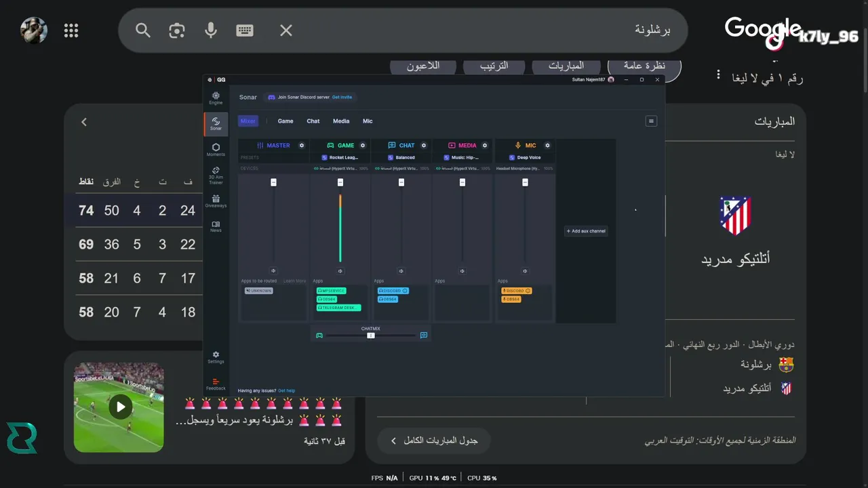
Task: Select the الترتيب tab on Google
Action: coord(494,66)
